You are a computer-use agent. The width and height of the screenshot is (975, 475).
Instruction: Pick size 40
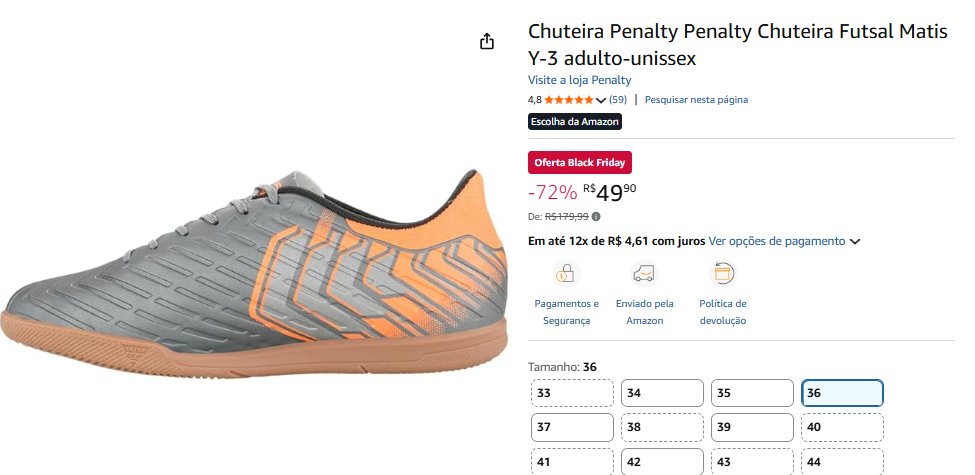pos(841,427)
